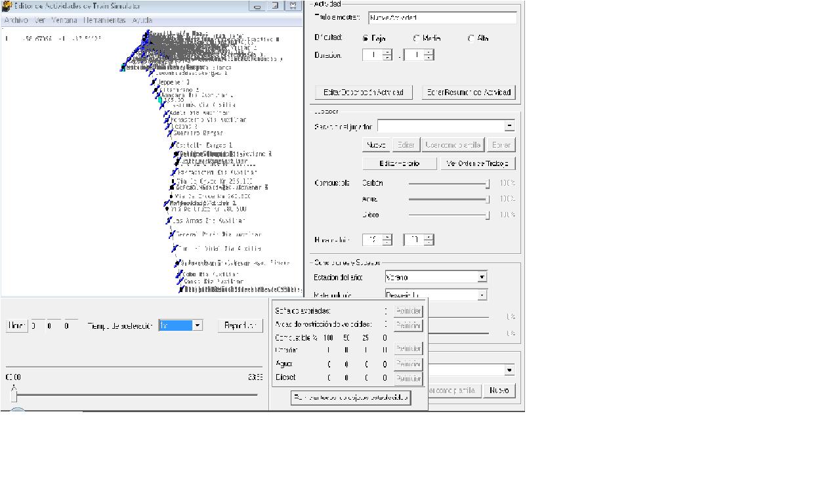Expand the Estación del año dropdown

click(482, 278)
